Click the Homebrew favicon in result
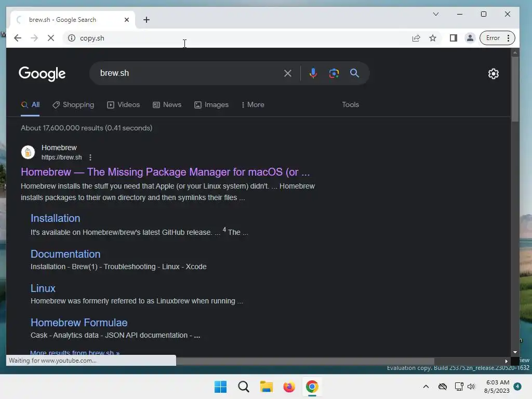Viewport: 532px width, 399px height. pyautogui.click(x=28, y=152)
